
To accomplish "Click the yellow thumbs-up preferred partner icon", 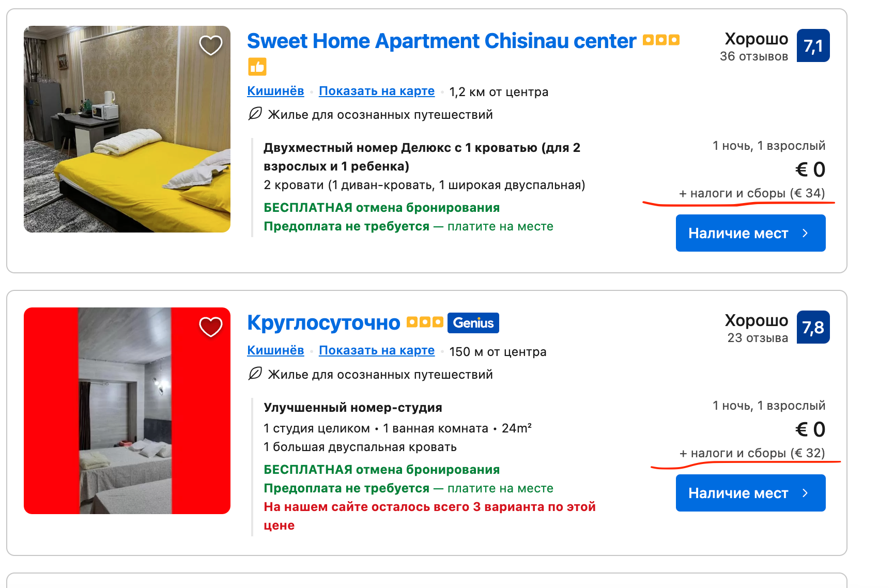I will click(x=257, y=67).
